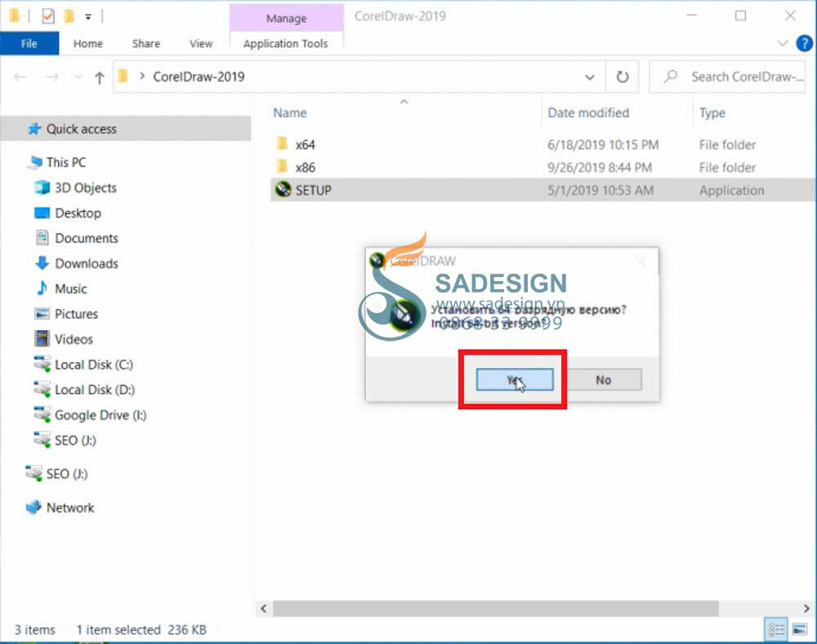Select Google Drive (I:)
The height and width of the screenshot is (644, 817).
(100, 415)
